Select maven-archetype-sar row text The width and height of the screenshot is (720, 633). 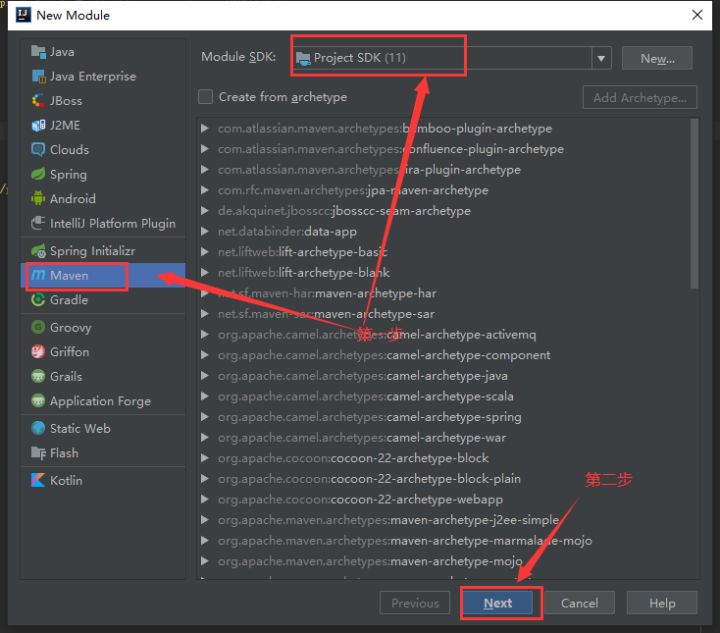point(326,314)
